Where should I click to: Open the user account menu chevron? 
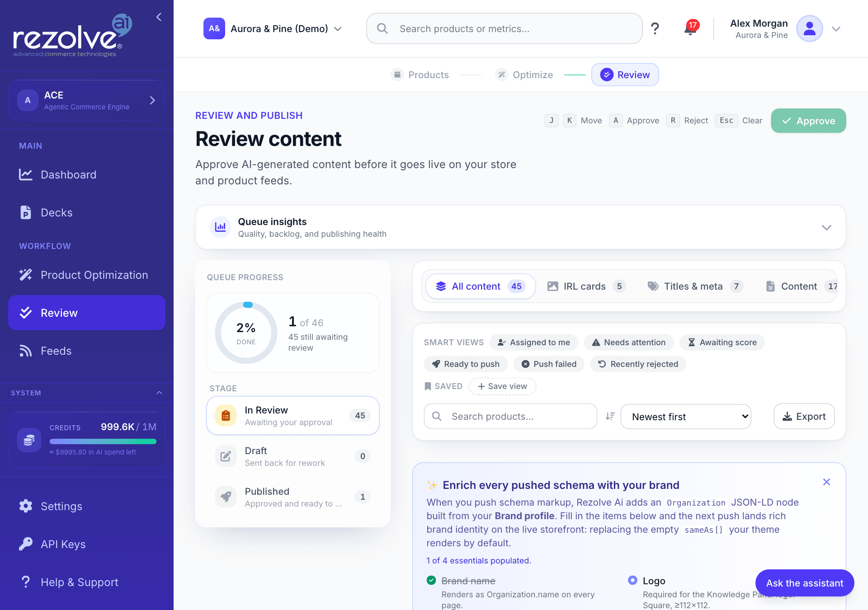point(836,29)
